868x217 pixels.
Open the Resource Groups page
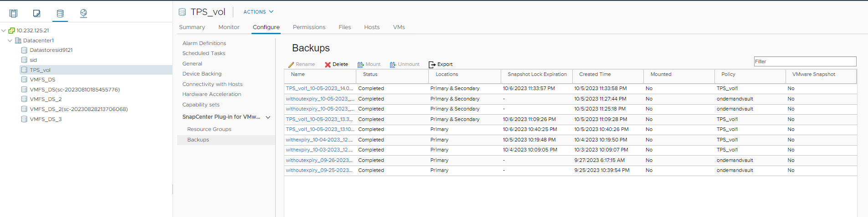click(x=209, y=129)
